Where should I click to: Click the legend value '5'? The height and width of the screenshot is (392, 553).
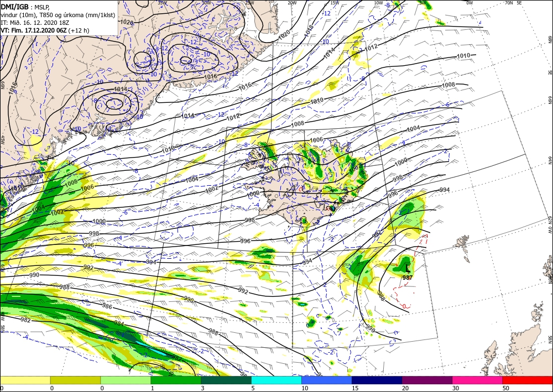[253, 388]
